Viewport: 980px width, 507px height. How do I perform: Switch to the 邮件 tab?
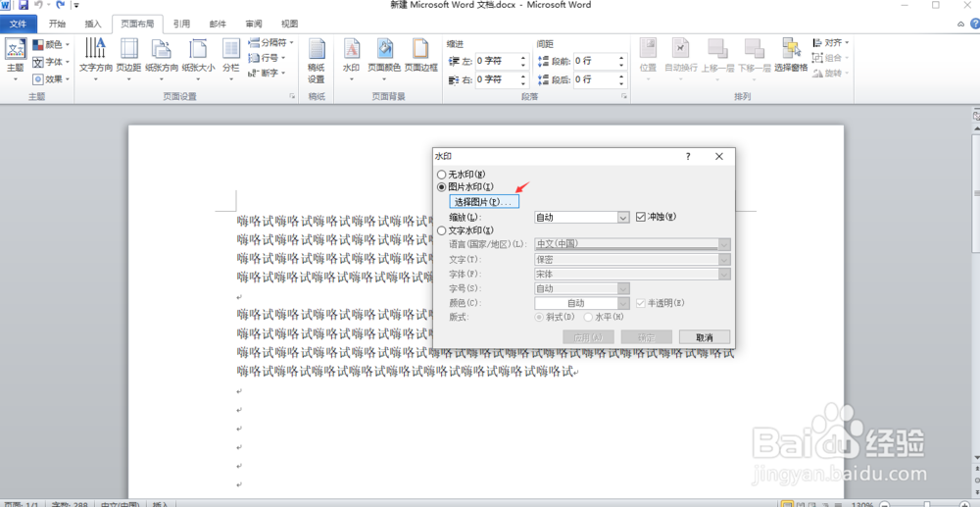click(x=219, y=25)
